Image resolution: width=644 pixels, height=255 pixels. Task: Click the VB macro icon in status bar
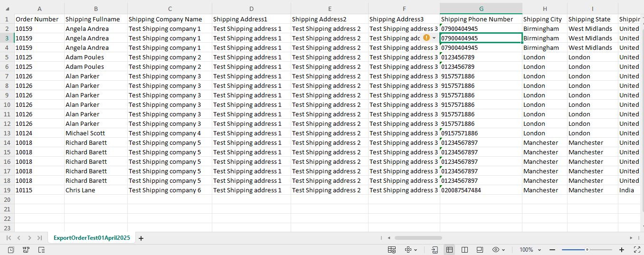[x=26, y=250]
